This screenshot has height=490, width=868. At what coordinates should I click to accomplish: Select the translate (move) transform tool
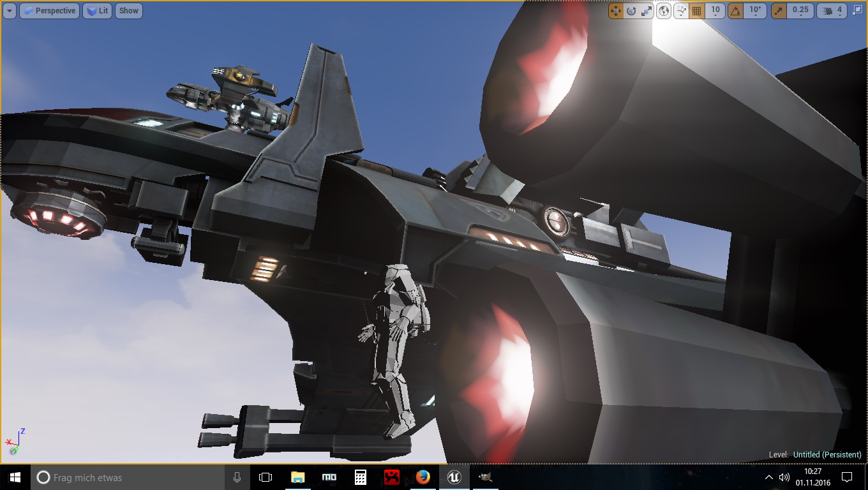(x=616, y=11)
